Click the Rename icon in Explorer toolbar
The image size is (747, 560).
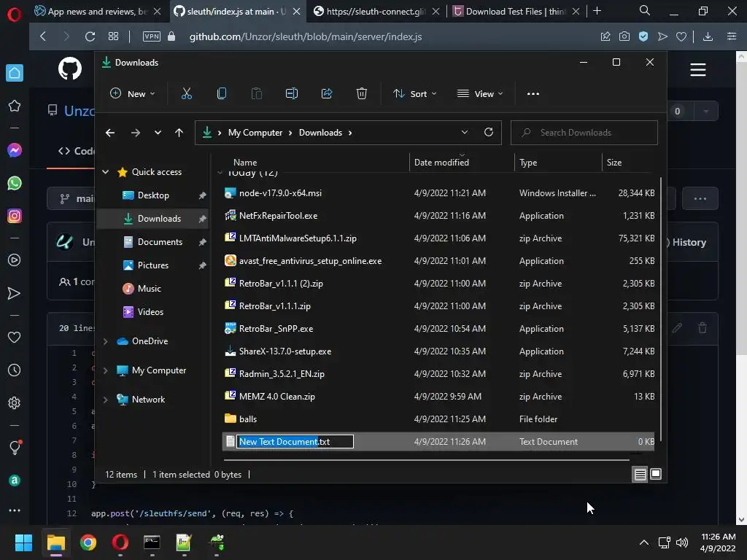tap(292, 94)
